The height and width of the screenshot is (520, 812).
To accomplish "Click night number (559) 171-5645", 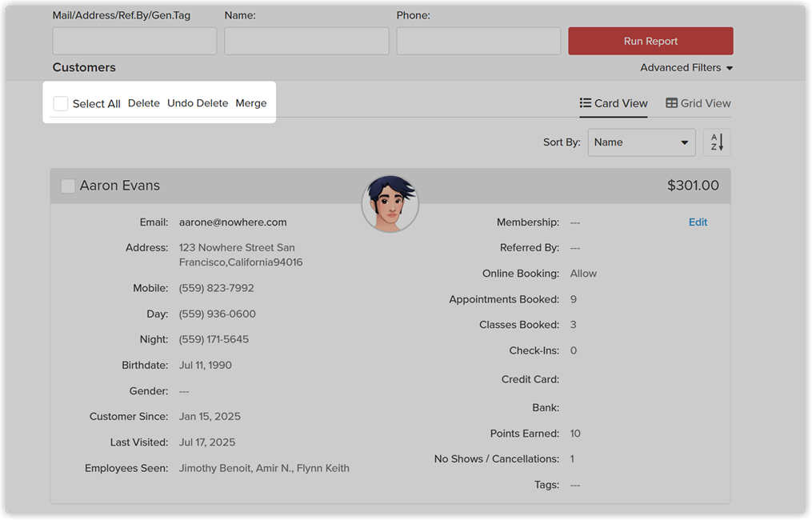I will [214, 339].
